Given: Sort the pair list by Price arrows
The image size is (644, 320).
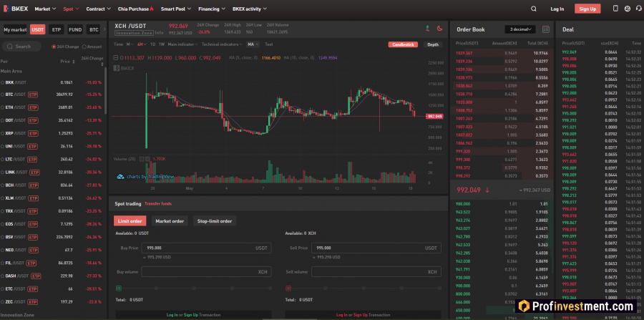Looking at the screenshot, I should click(x=74, y=62).
